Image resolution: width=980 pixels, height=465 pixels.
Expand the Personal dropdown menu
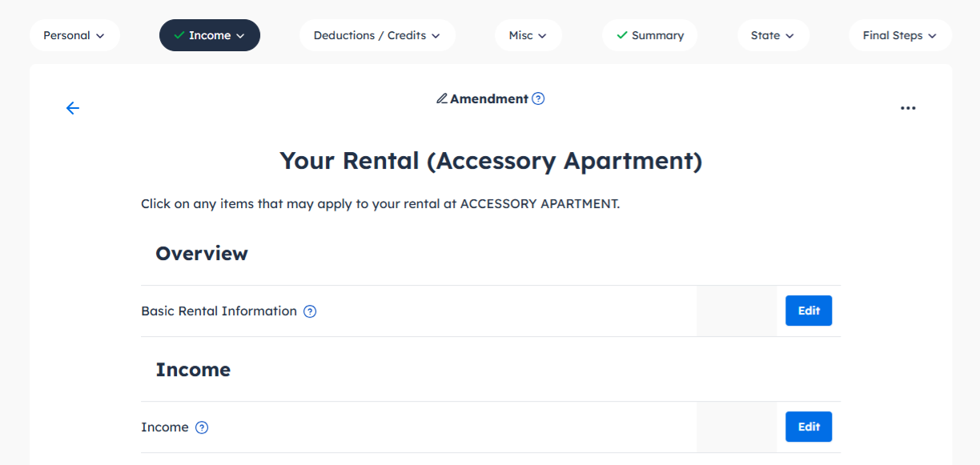(74, 35)
